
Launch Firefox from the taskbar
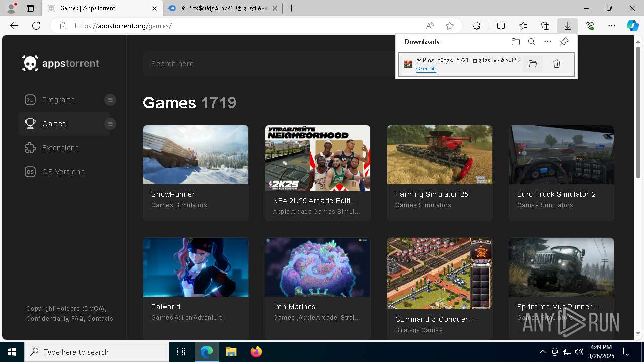[256, 352]
